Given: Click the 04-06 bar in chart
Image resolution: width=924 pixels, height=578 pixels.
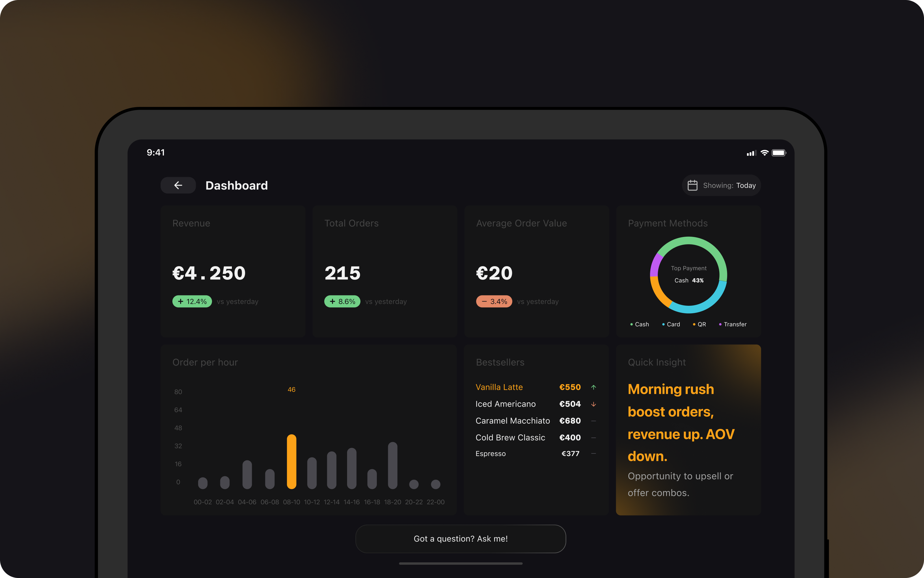Looking at the screenshot, I should click(247, 475).
